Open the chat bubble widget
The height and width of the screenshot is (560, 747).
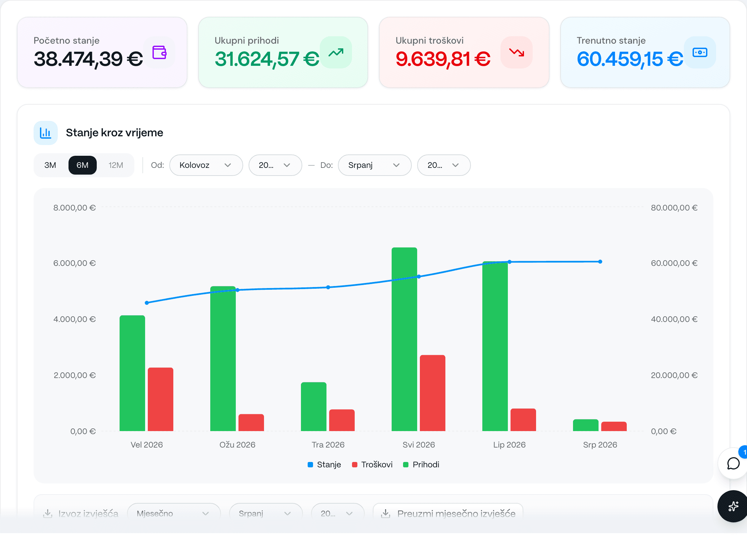tap(733, 463)
